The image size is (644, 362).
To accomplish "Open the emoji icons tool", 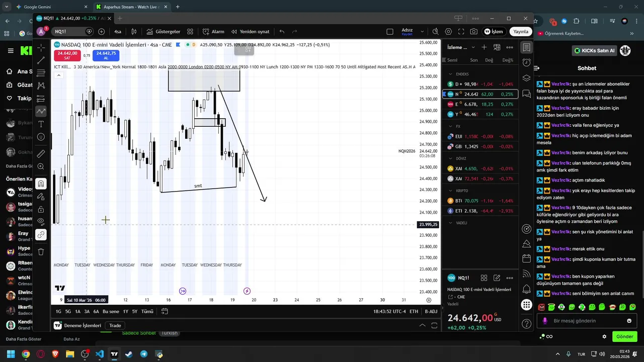I will click(x=41, y=137).
